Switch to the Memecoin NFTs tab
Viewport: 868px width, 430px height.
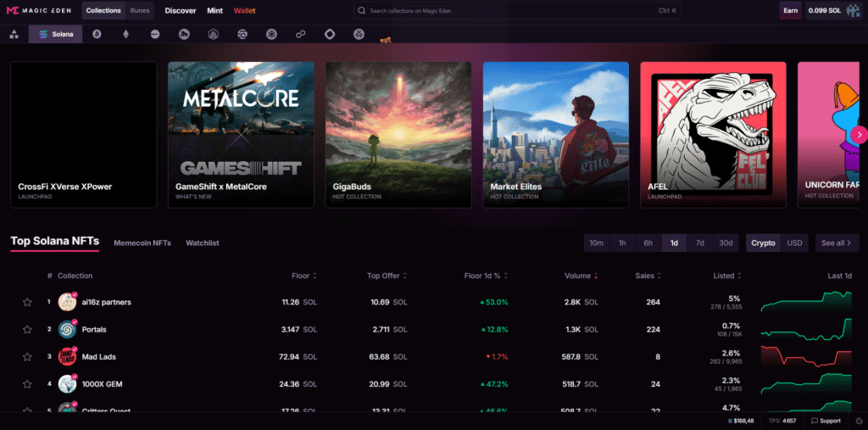pos(142,243)
